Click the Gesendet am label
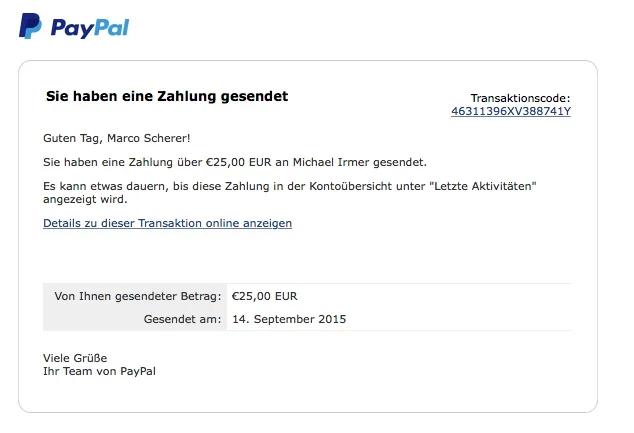Image resolution: width=634 pixels, height=433 pixels. click(182, 319)
